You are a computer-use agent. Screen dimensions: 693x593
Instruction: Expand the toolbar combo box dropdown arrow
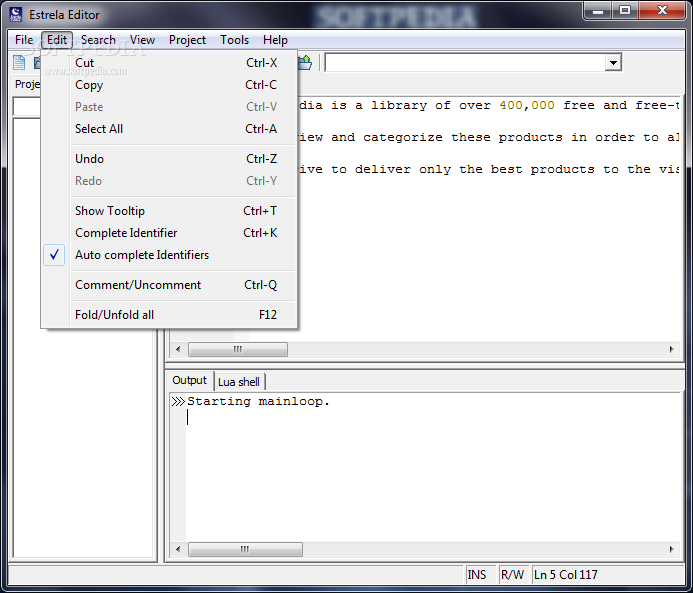click(613, 63)
